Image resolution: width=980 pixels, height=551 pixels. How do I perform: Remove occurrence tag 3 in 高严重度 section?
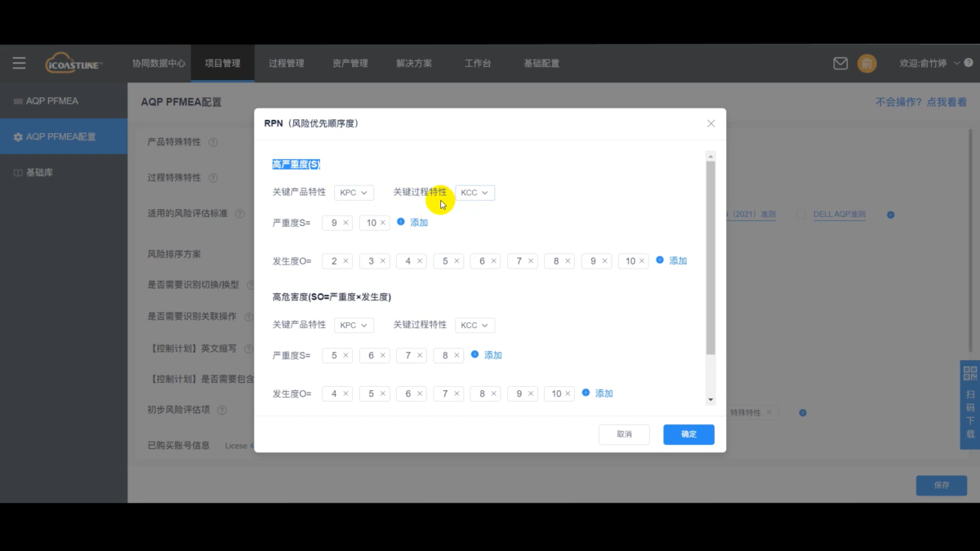tap(382, 261)
